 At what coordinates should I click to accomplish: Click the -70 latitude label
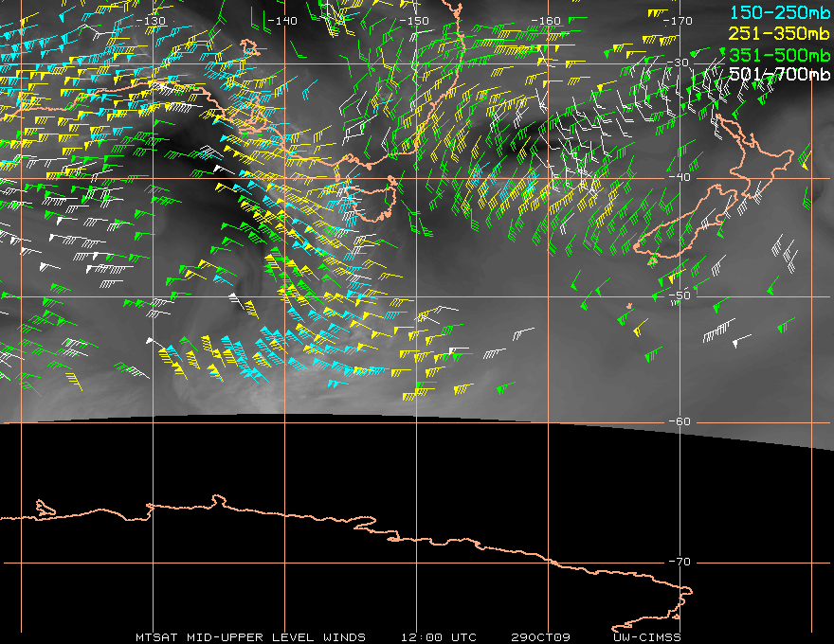(x=680, y=562)
